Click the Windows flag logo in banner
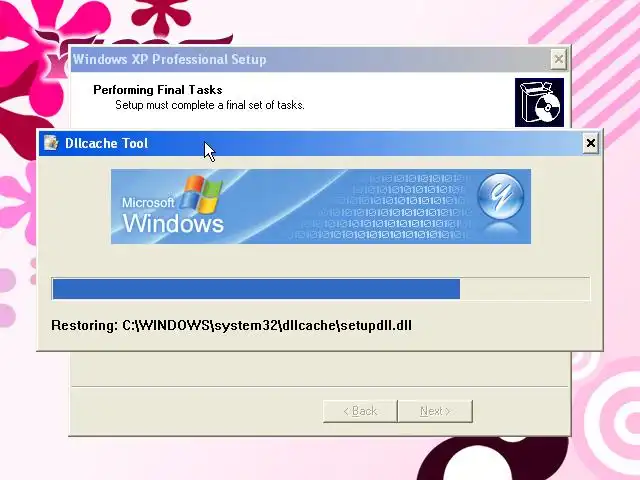Image resolution: width=640 pixels, height=480 pixels. tap(202, 194)
